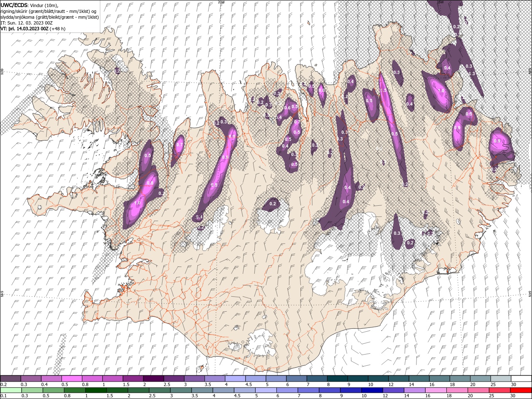The width and height of the screenshot is (532, 399).
Task: Click the pale grey top-row swatch labeled 25
Action: 501,379
